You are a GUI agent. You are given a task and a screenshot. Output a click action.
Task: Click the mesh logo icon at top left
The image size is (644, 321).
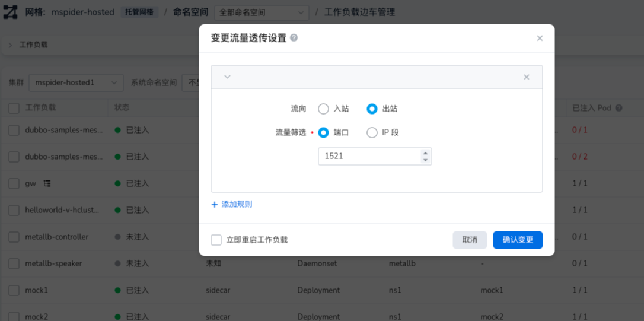(11, 12)
